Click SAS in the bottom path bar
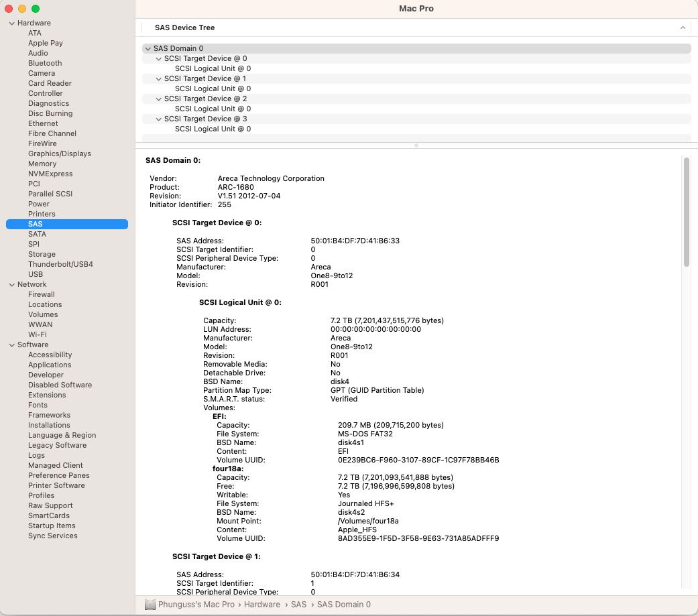The image size is (698, 616). pos(298,605)
